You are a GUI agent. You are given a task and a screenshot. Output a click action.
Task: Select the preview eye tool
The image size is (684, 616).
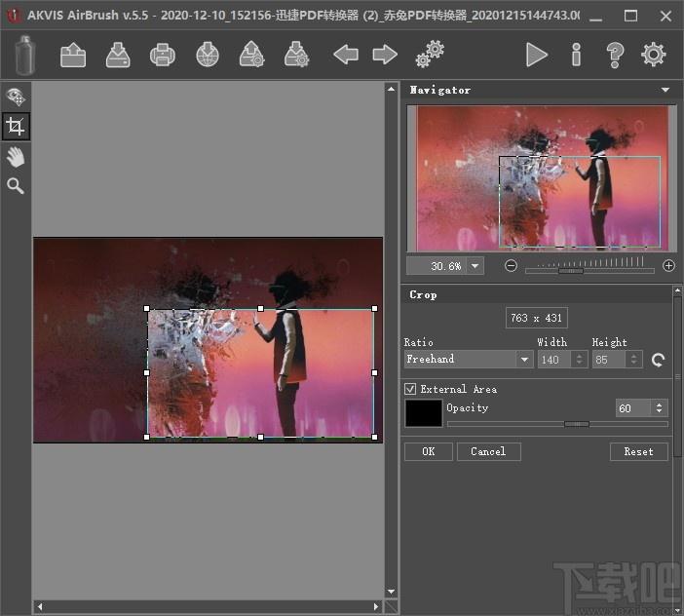16,96
